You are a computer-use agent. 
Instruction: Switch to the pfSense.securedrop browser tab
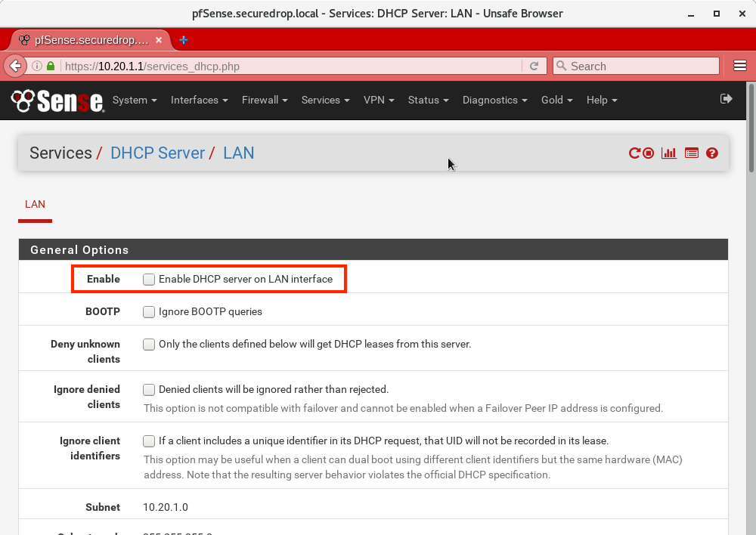[91, 40]
